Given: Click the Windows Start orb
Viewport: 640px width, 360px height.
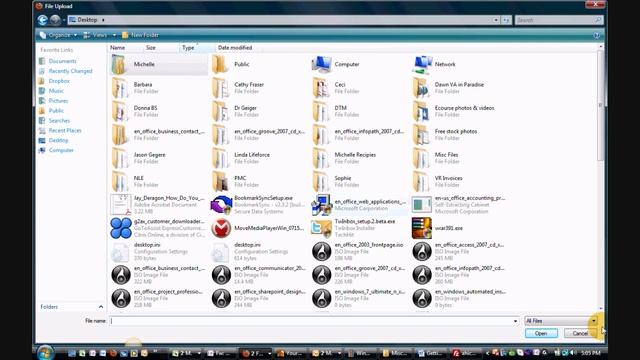Looking at the screenshot, I should [x=45, y=353].
